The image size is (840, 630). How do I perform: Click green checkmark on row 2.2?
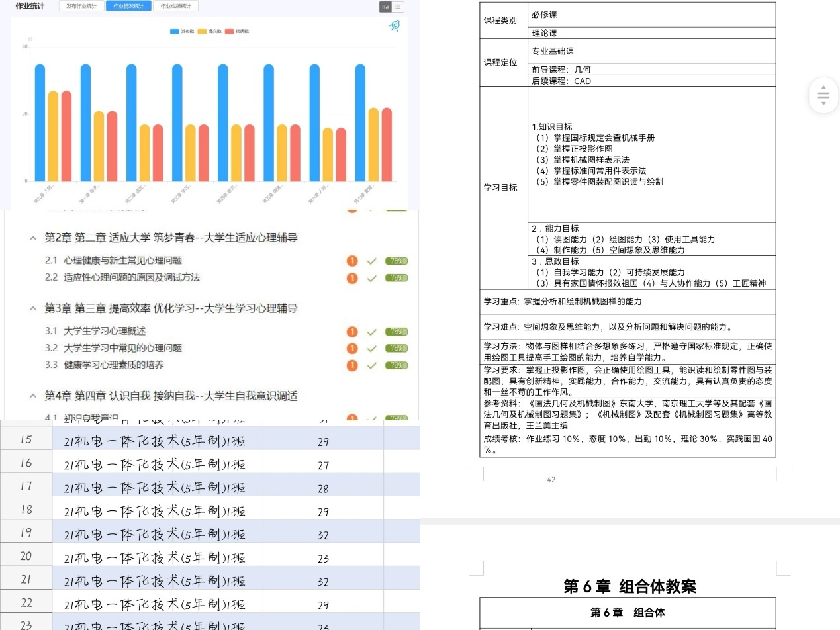(371, 278)
